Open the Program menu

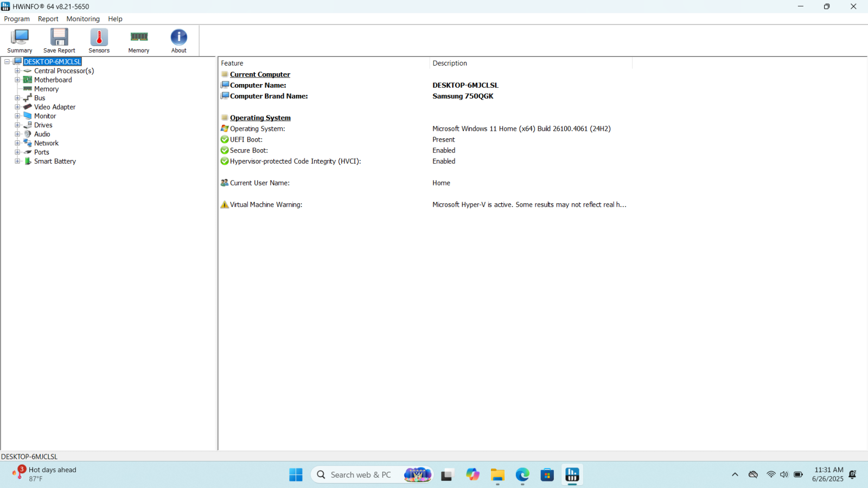click(x=17, y=19)
